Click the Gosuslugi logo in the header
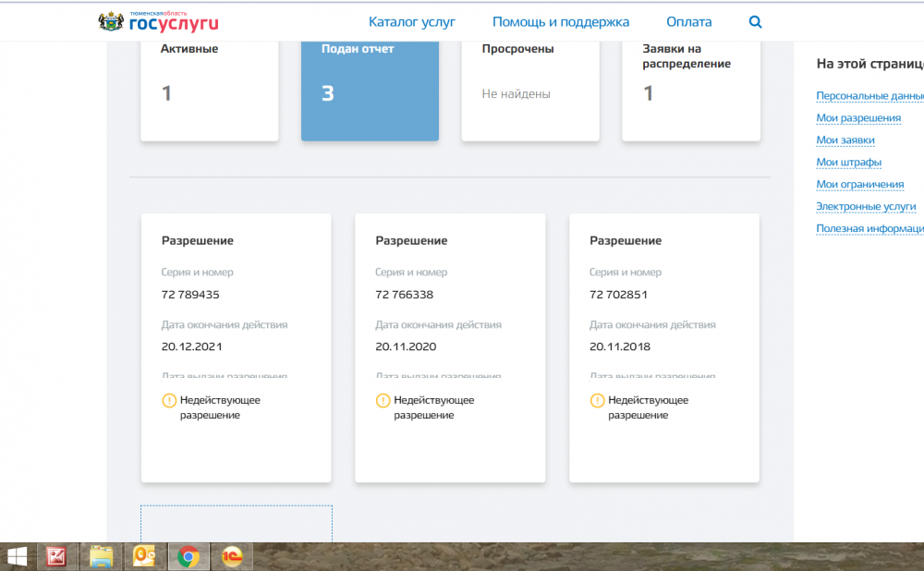The height and width of the screenshot is (571, 924). pos(158,21)
